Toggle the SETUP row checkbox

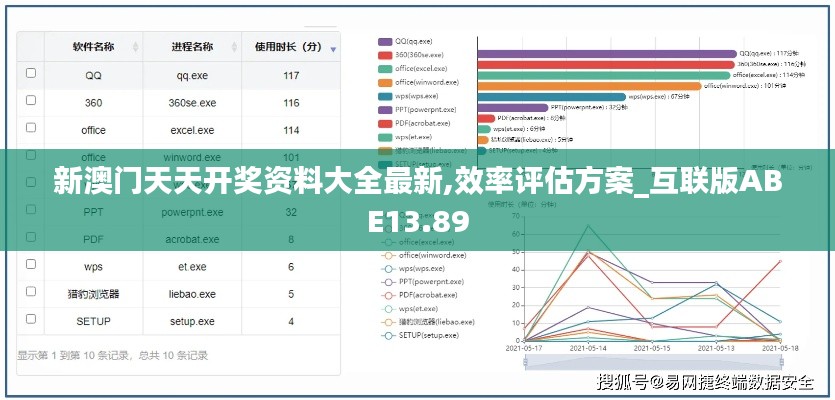point(31,319)
